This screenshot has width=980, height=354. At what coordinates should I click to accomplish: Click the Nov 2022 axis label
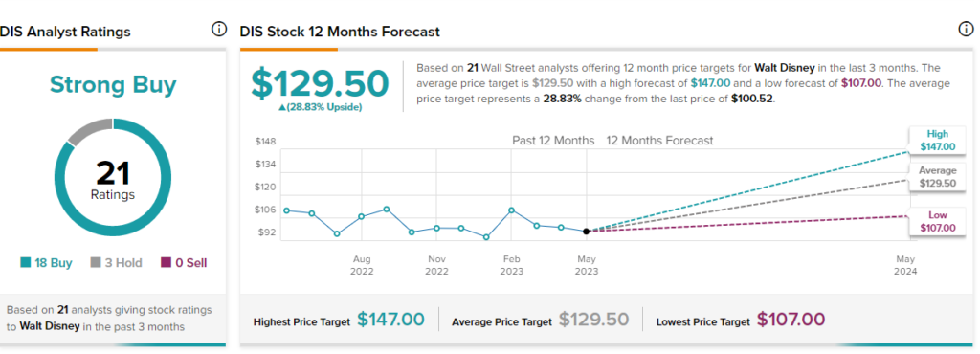pyautogui.click(x=436, y=265)
